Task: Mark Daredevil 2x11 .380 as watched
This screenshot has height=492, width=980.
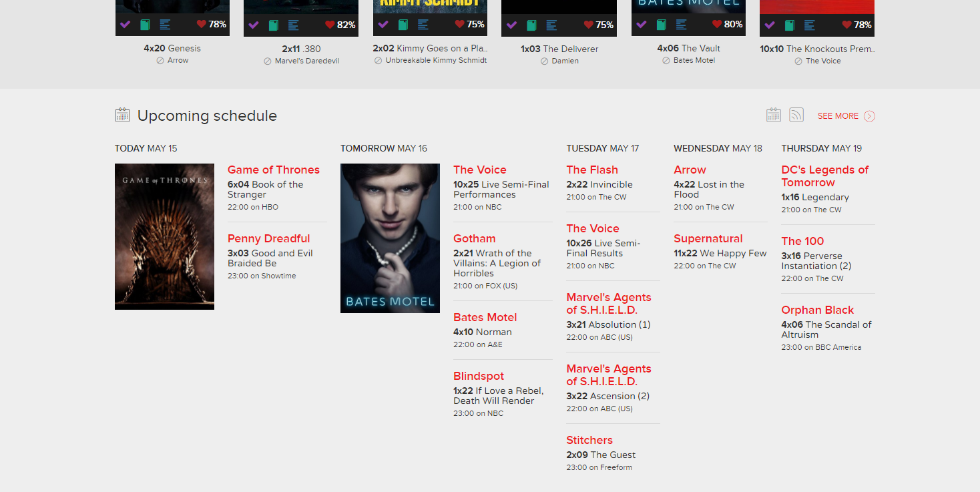Action: tap(254, 25)
